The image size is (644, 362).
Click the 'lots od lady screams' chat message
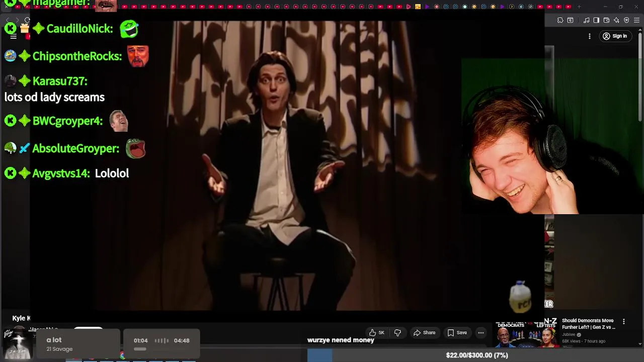pyautogui.click(x=54, y=98)
